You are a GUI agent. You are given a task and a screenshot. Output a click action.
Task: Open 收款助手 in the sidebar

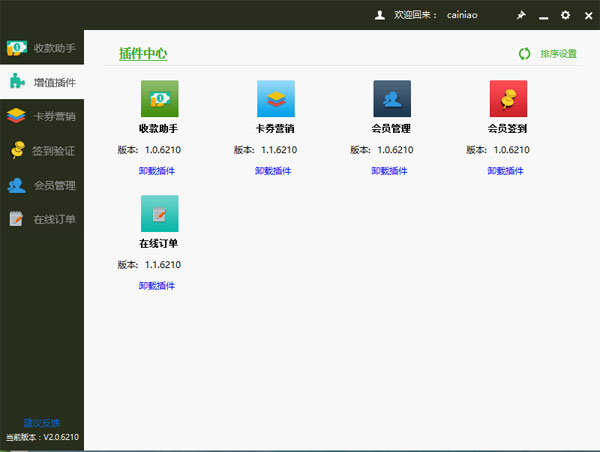tap(42, 47)
